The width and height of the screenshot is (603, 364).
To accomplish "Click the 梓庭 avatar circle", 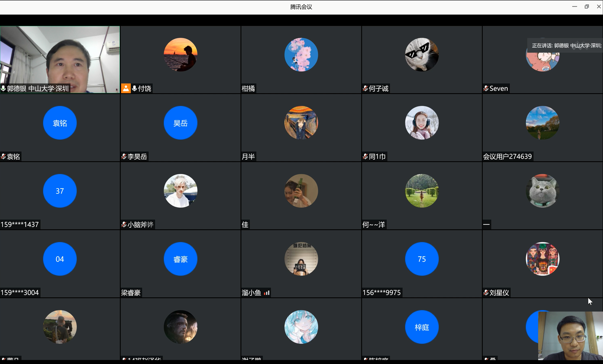I will (x=422, y=327).
